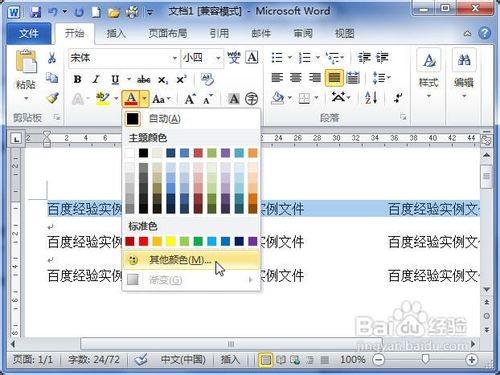Click the 编辑 Editing group button
This screenshot has width=500, height=375.
pyautogui.click(x=464, y=74)
